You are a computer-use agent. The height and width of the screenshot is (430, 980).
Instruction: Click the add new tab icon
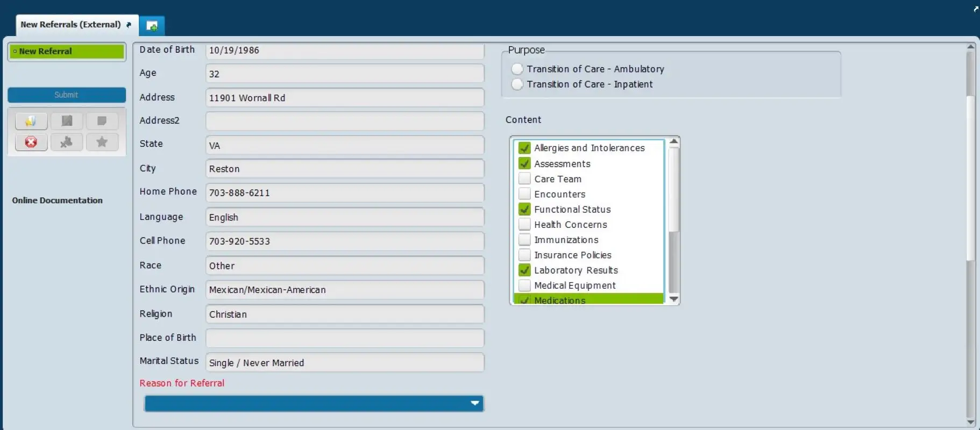[152, 26]
